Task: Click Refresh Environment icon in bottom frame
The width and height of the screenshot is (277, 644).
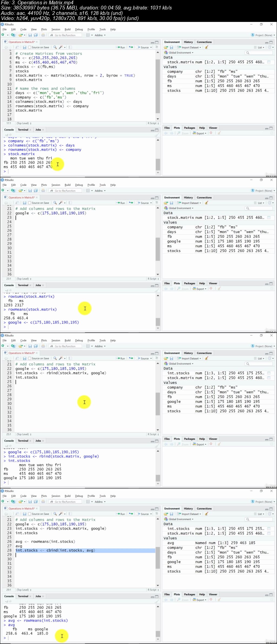Action: click(269, 514)
